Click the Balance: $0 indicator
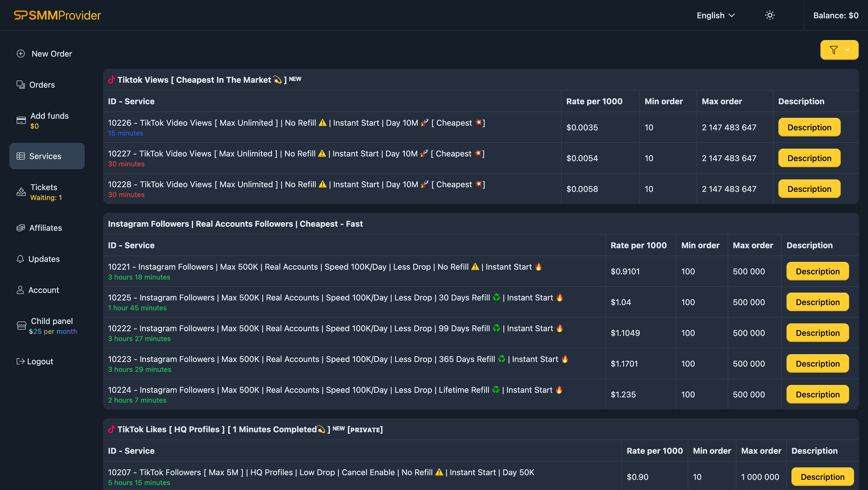Image resolution: width=868 pixels, height=490 pixels. pyautogui.click(x=835, y=15)
